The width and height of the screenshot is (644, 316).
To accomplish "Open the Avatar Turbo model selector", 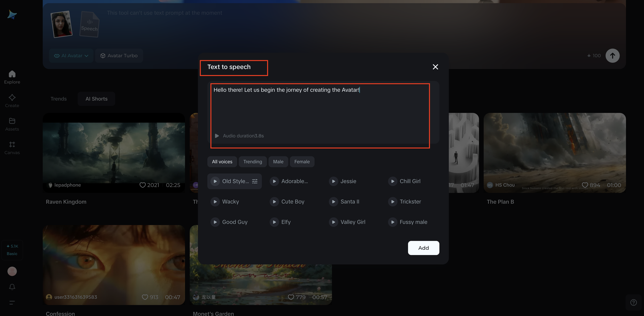I will point(119,55).
